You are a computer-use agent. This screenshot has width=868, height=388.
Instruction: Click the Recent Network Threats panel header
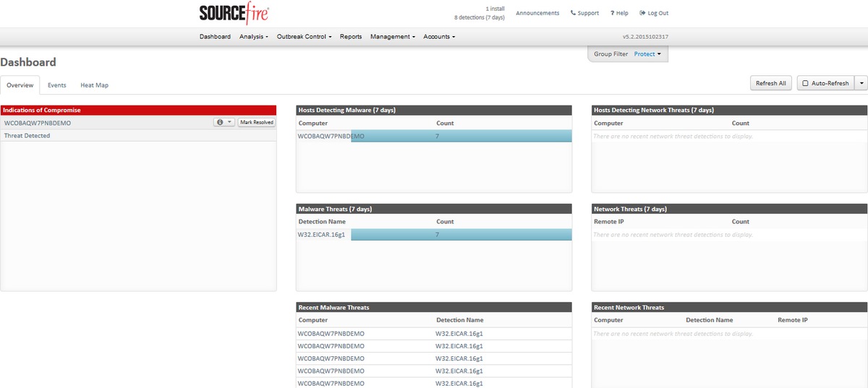(729, 308)
